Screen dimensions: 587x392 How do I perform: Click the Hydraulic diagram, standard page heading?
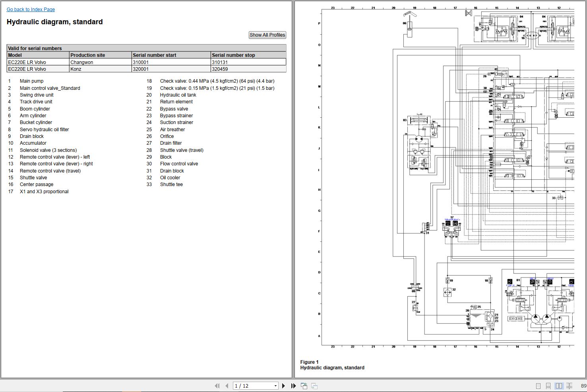click(x=55, y=22)
